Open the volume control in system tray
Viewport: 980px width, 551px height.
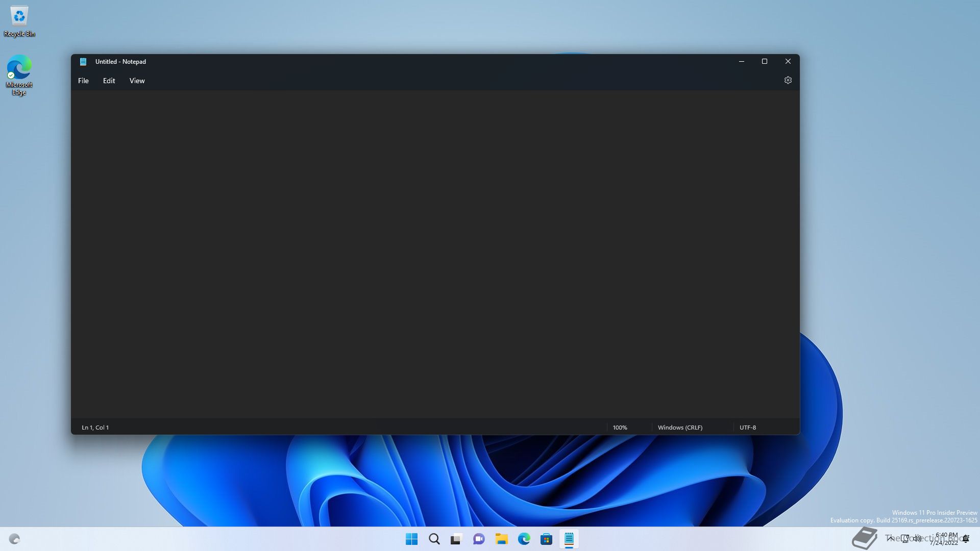click(x=917, y=538)
